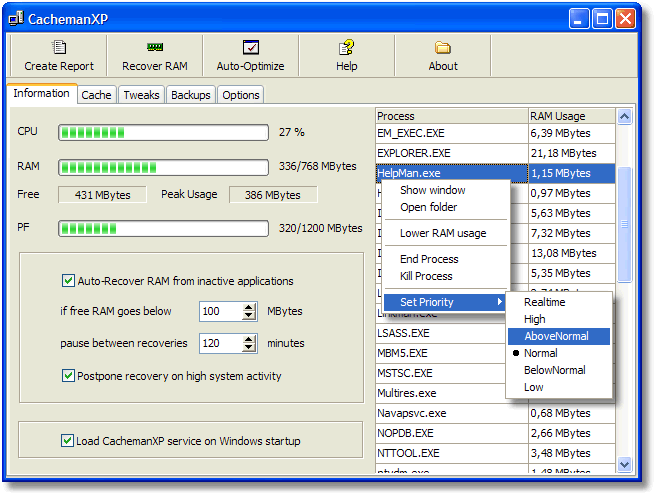Disable Load CachemanXP service on Windows startup
This screenshot has width=656, height=496.
pyautogui.click(x=68, y=440)
